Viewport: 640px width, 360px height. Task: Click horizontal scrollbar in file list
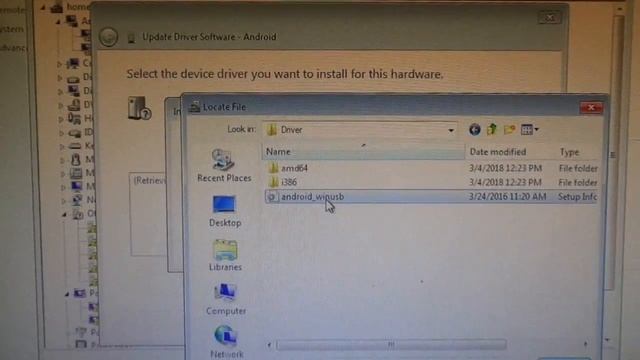[x=391, y=345]
